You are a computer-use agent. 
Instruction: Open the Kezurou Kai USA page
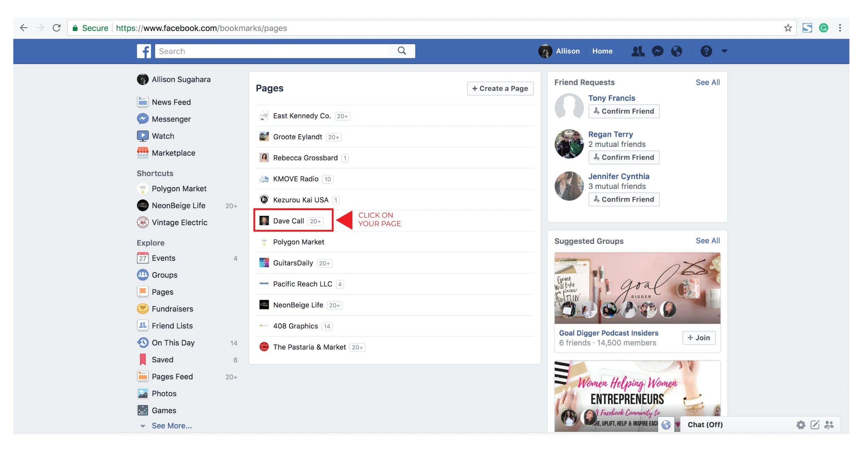[x=301, y=200]
